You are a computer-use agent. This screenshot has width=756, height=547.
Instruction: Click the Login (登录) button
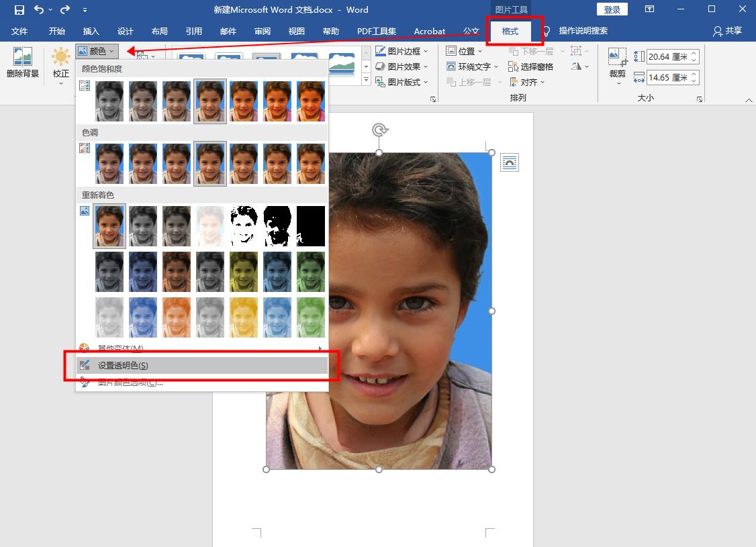pos(612,9)
